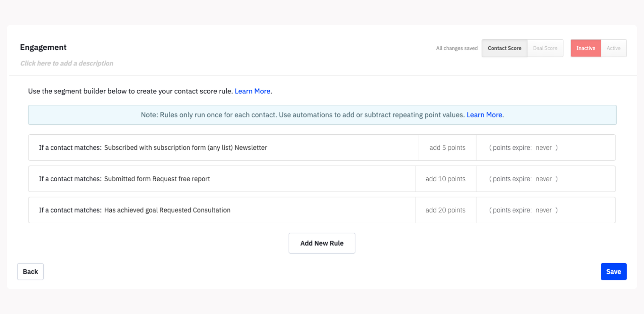Edit the Has achieved goal Requested Consultation rule

(x=167, y=210)
